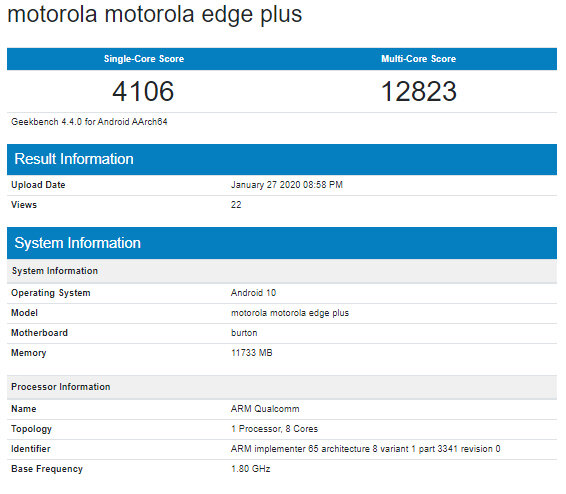This screenshot has height=494, width=566.
Task: Click the Model value motorola edge plus
Action: [x=290, y=313]
